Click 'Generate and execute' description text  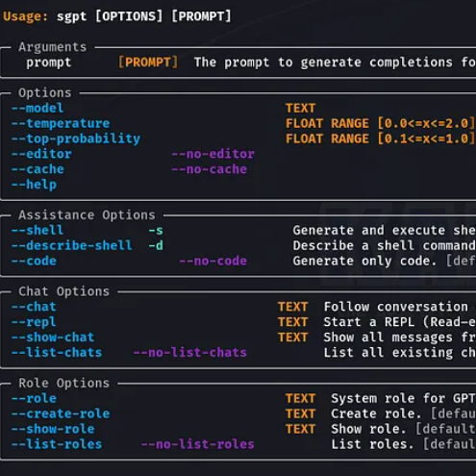(x=369, y=231)
